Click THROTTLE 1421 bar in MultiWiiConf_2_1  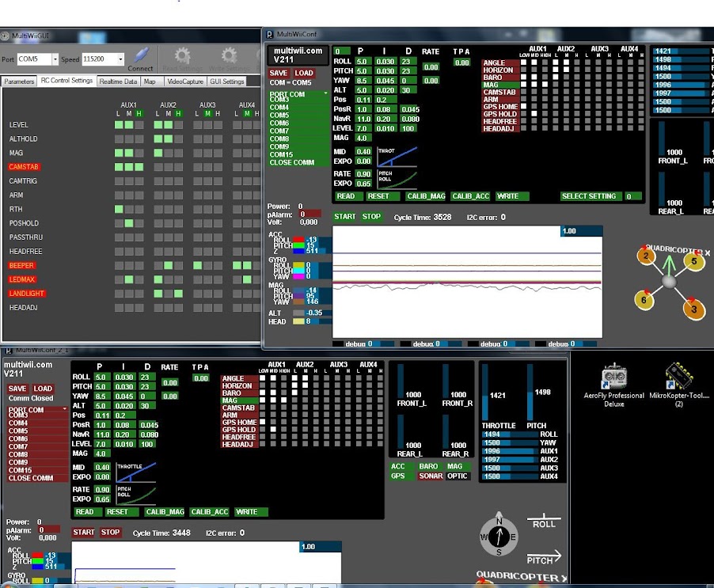[x=485, y=393]
